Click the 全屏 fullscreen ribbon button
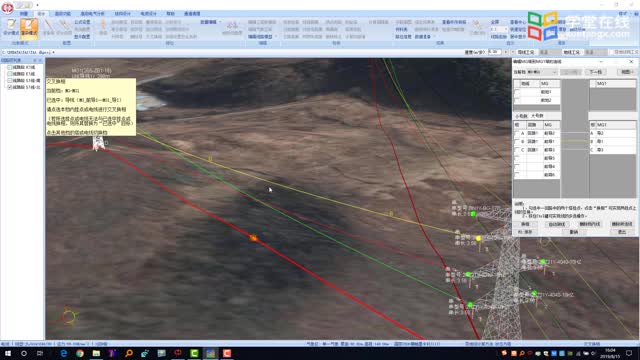 click(495, 22)
